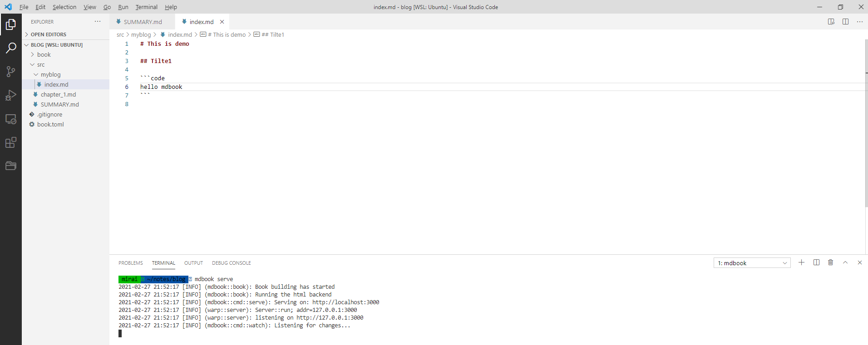
Task: Click the '```code' line in editor
Action: click(153, 78)
